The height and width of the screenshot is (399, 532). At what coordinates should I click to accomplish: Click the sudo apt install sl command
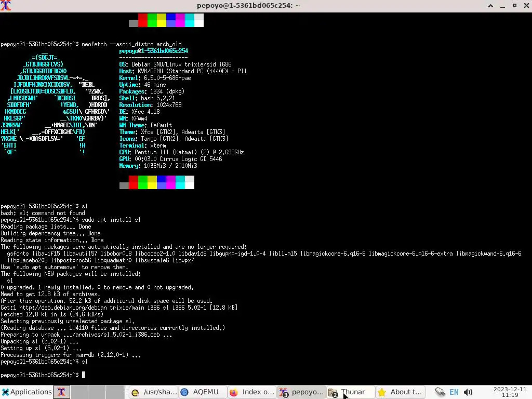[111, 220]
